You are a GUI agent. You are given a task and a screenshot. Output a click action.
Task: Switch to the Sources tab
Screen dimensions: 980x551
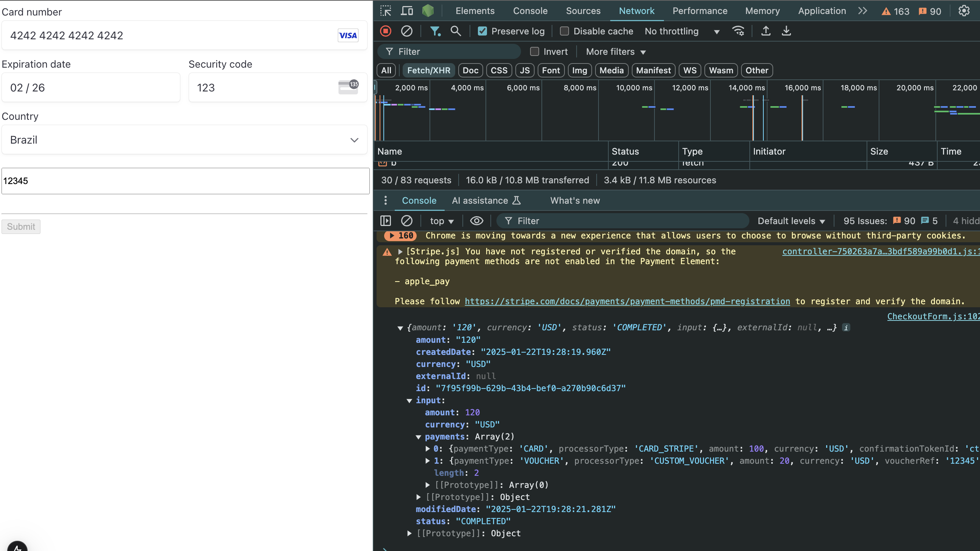click(x=583, y=11)
